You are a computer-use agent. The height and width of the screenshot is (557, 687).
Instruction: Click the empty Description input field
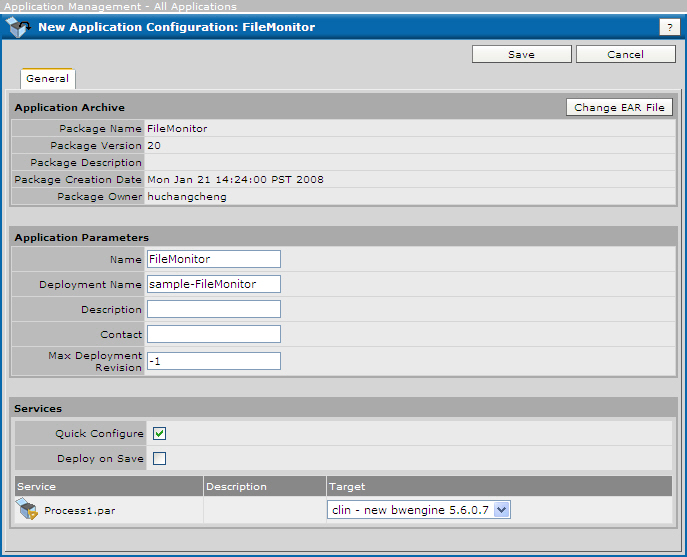pos(214,309)
